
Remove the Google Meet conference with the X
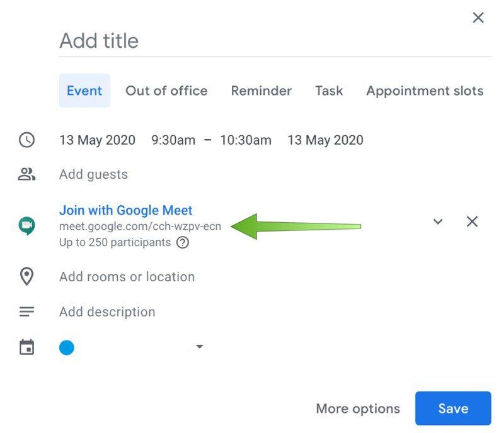click(472, 222)
